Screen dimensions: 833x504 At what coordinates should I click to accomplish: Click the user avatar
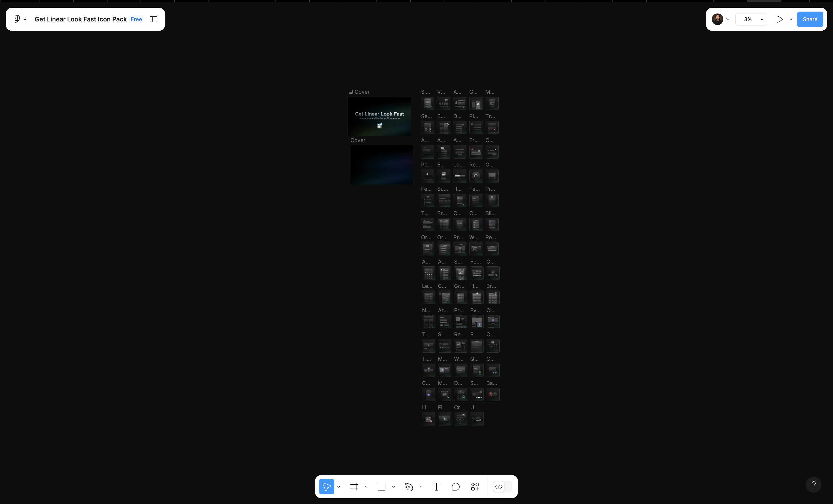(x=717, y=19)
